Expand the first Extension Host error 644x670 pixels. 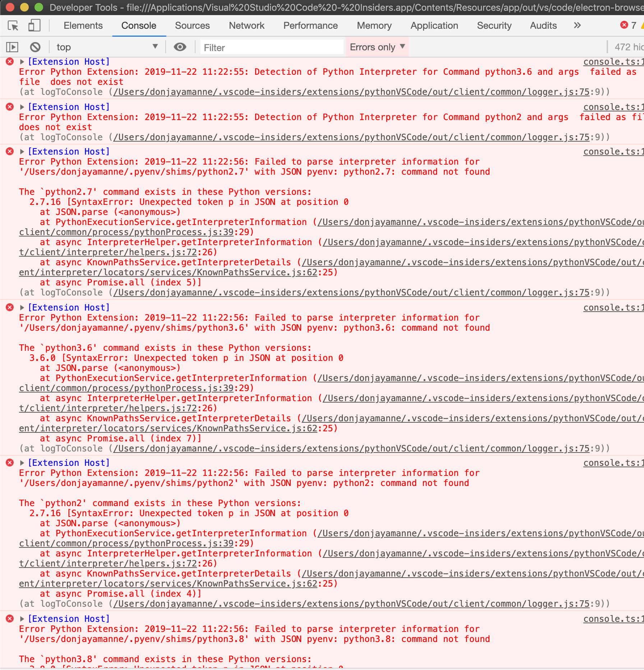[22, 61]
